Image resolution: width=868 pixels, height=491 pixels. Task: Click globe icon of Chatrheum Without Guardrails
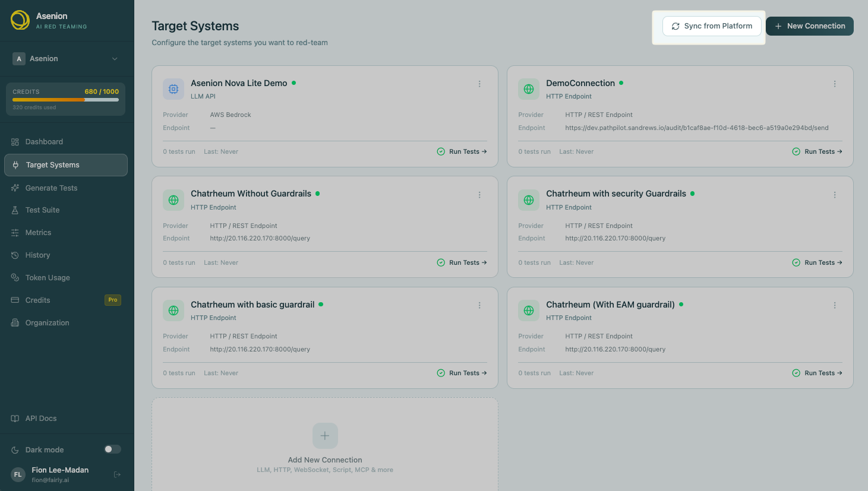pyautogui.click(x=173, y=200)
